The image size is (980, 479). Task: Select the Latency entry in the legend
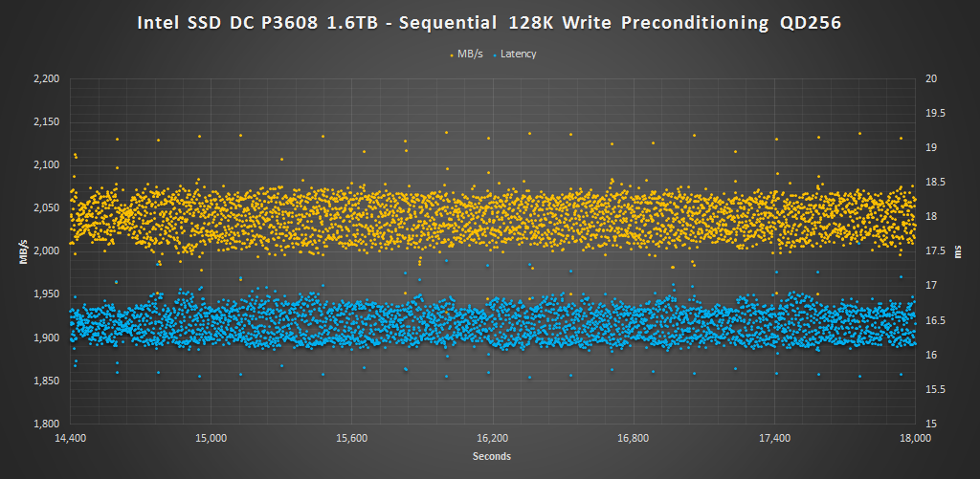point(518,54)
